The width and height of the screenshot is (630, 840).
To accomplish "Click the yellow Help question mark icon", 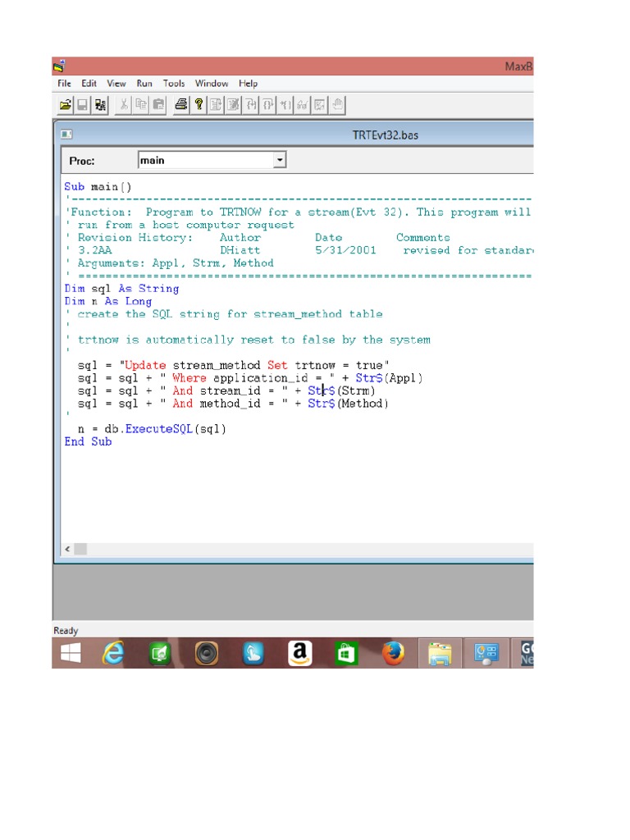I will pyautogui.click(x=199, y=105).
